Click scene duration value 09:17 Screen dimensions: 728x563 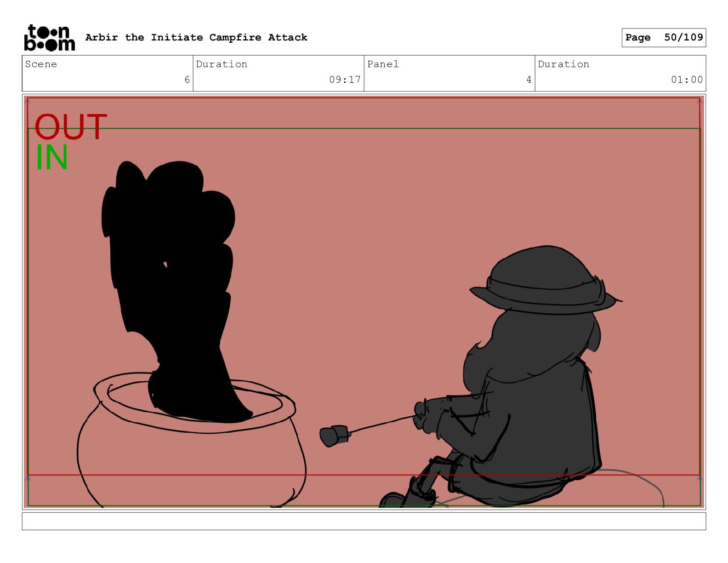(345, 80)
